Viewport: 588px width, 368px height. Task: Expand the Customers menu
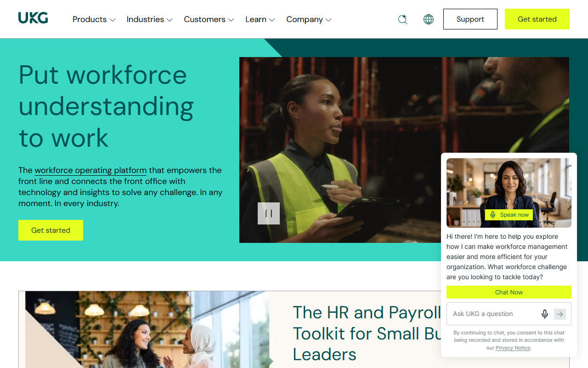(209, 19)
